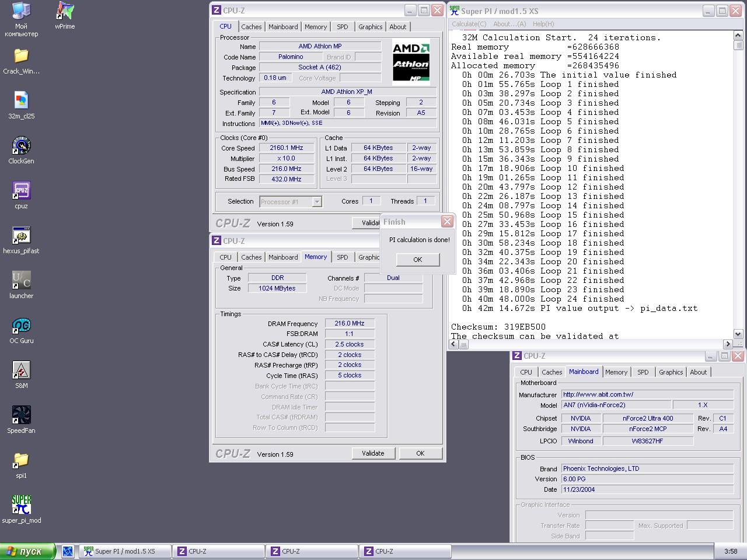This screenshot has width=747, height=560.
Task: Click the quick launch icon beside Start
Action: point(68,551)
